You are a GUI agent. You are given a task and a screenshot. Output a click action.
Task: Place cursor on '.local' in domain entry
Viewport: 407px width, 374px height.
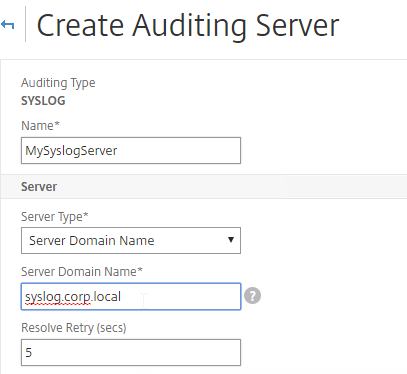pyautogui.click(x=106, y=296)
